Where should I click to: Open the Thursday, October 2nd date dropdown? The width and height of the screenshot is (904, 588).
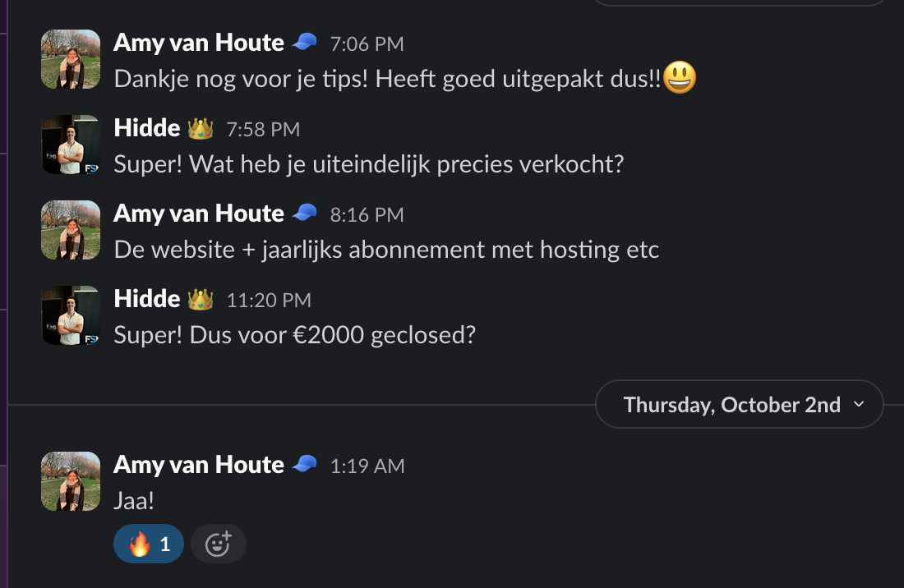click(732, 404)
